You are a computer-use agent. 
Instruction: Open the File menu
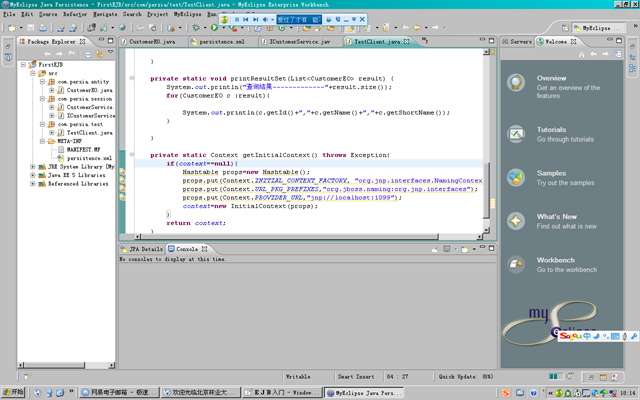(x=9, y=14)
